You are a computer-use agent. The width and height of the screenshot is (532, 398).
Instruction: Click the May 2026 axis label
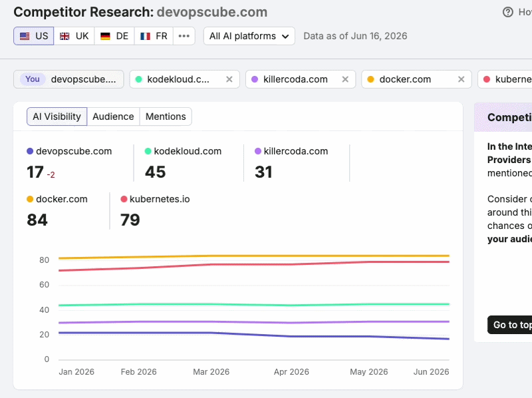click(369, 372)
